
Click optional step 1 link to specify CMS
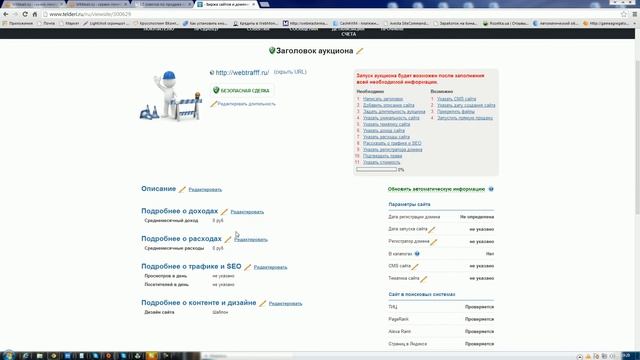(456, 99)
